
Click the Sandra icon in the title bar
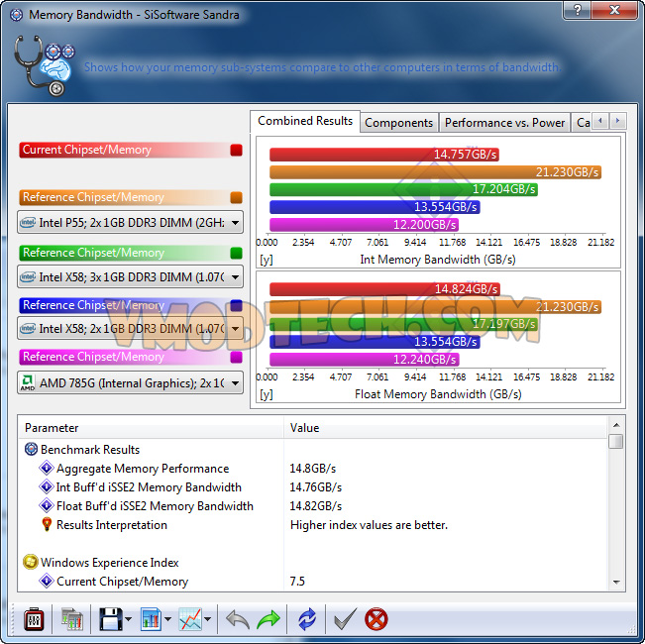[x=16, y=15]
